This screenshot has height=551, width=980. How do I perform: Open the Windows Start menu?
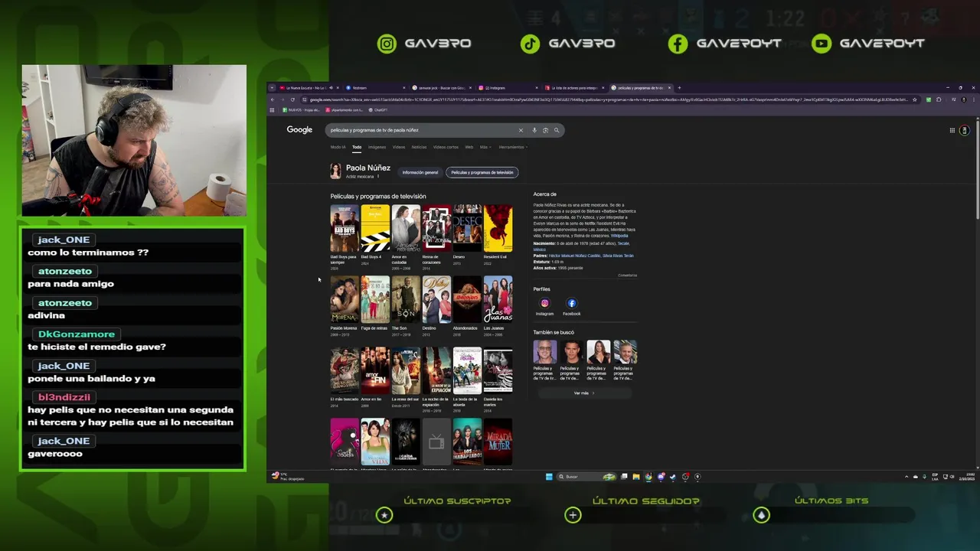coord(549,477)
